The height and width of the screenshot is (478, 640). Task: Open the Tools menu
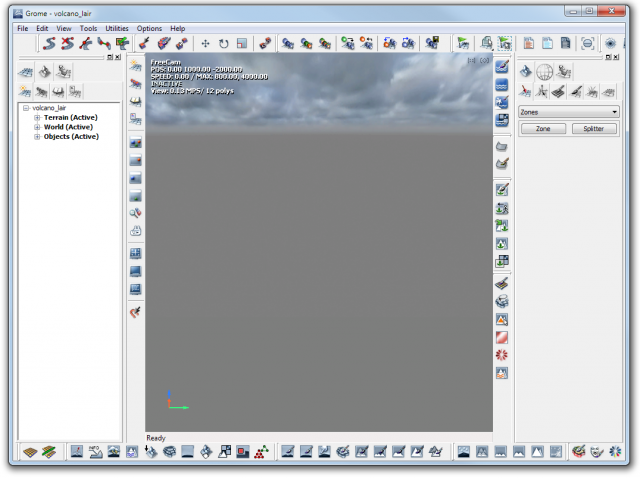[x=88, y=28]
